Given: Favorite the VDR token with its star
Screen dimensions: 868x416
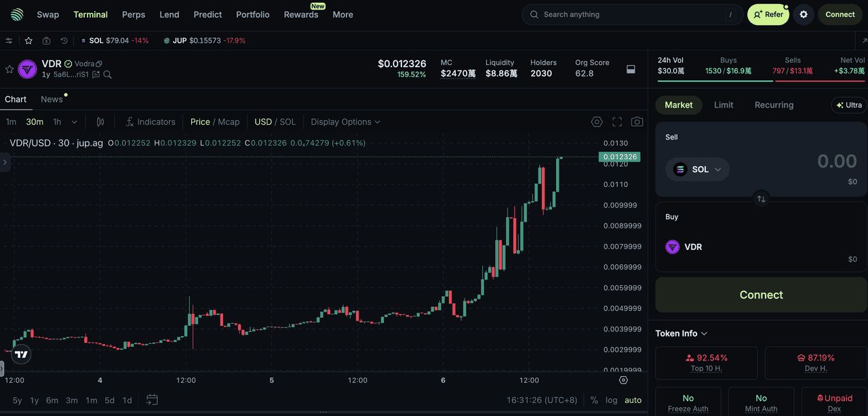Looking at the screenshot, I should [9, 69].
